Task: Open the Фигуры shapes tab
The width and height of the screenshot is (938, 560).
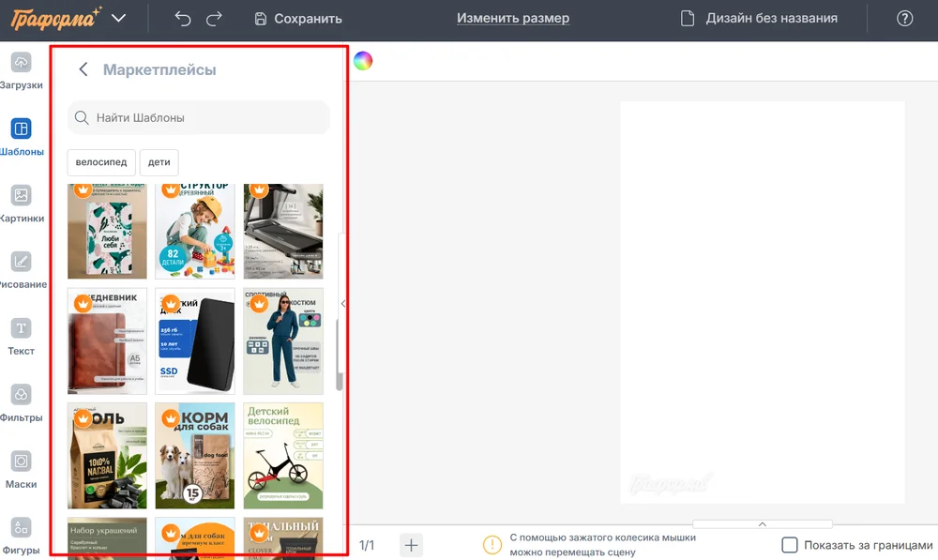Action: [x=21, y=535]
